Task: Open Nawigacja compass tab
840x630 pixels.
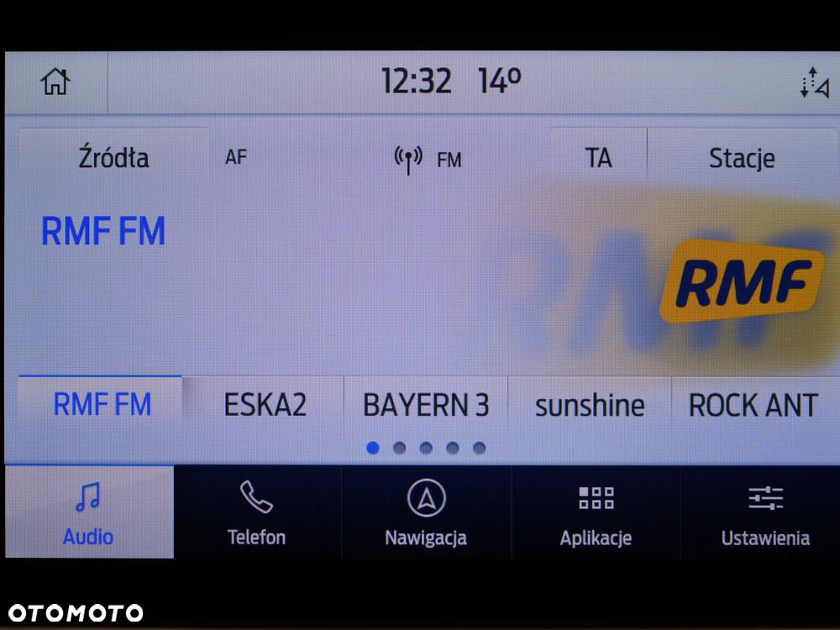Action: tap(427, 512)
